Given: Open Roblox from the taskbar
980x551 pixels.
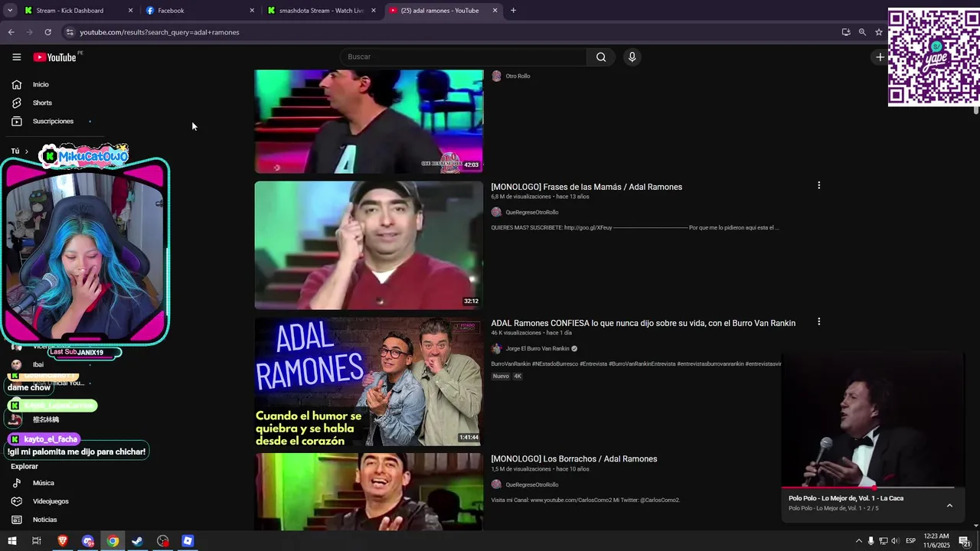Looking at the screenshot, I should 188,541.
